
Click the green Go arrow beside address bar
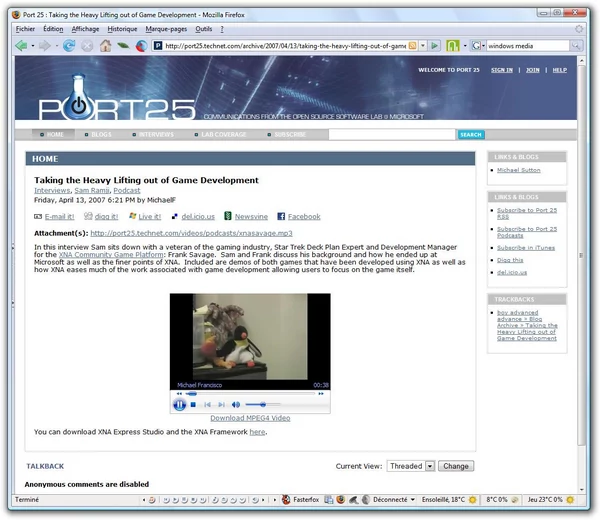point(434,46)
